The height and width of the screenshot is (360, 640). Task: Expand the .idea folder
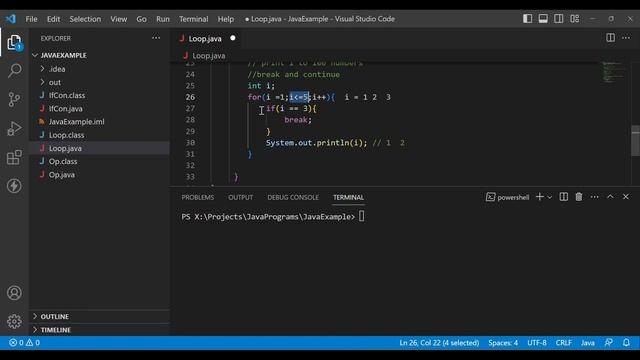pyautogui.click(x=99, y=69)
